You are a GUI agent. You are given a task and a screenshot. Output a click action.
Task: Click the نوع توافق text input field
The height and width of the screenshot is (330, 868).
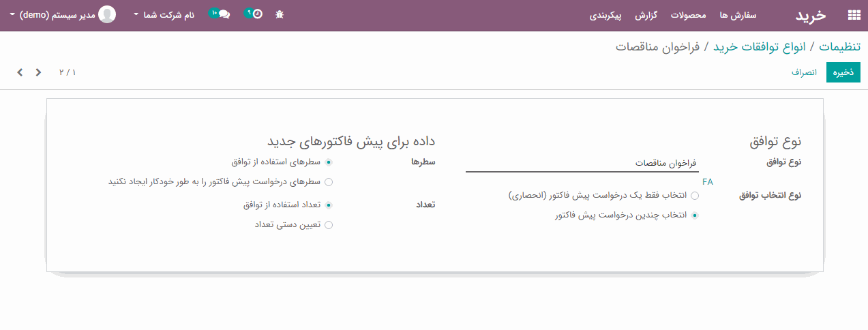coord(582,164)
